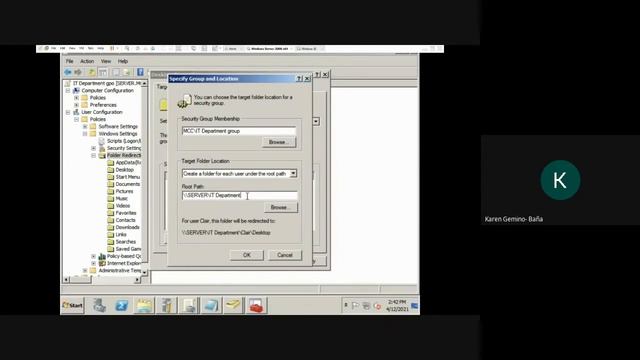Open the File menu
The image size is (640, 360).
tap(70, 61)
